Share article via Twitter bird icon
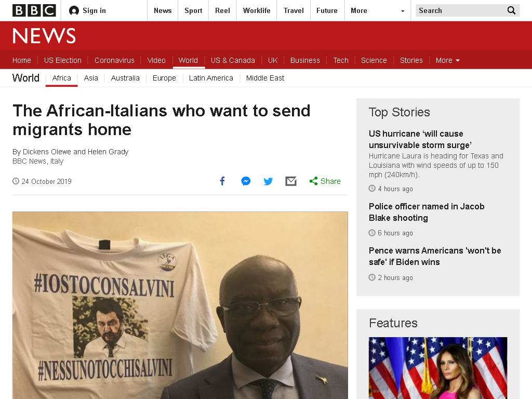The height and width of the screenshot is (399, 532). click(268, 181)
